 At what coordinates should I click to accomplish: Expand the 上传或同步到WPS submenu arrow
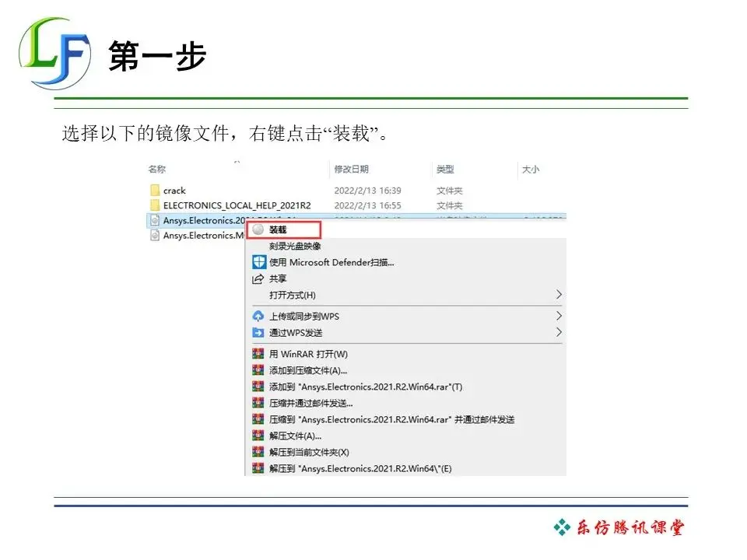(559, 316)
